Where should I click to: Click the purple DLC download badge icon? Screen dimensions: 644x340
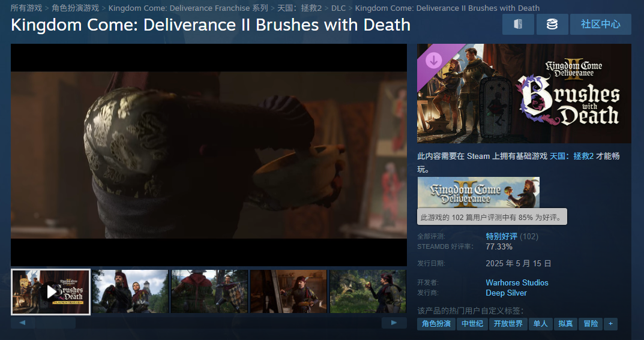pos(434,61)
